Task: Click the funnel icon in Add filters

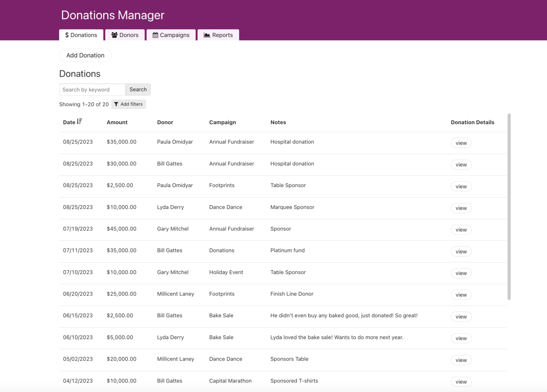Action: [116, 104]
